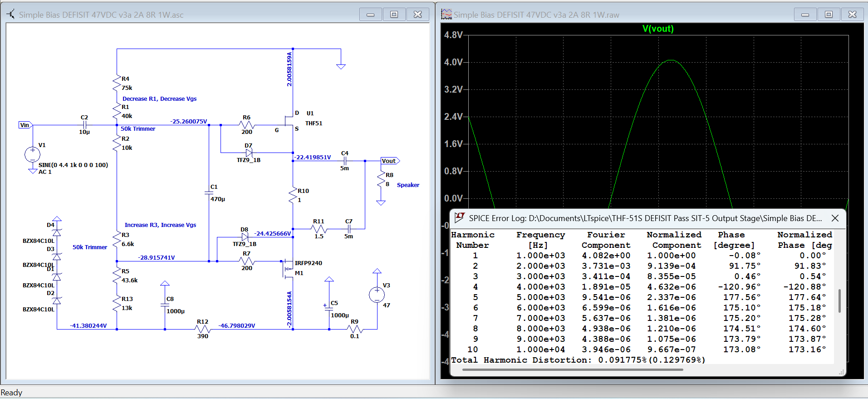Click the Ready status bar text

(12, 393)
